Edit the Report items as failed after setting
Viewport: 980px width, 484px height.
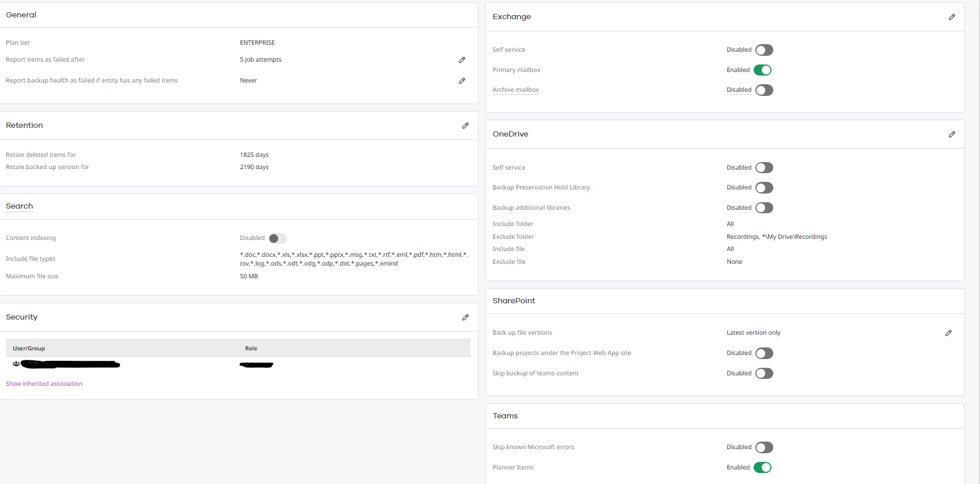point(462,60)
